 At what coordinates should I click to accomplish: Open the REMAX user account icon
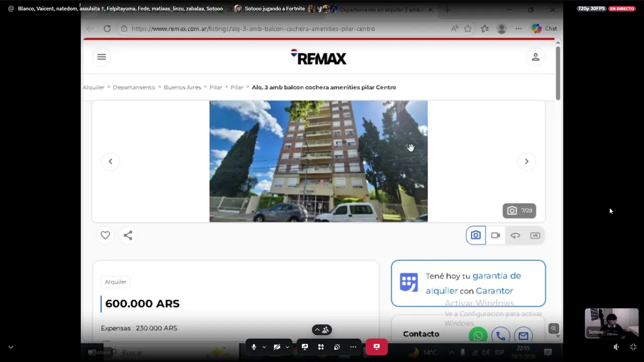(535, 57)
